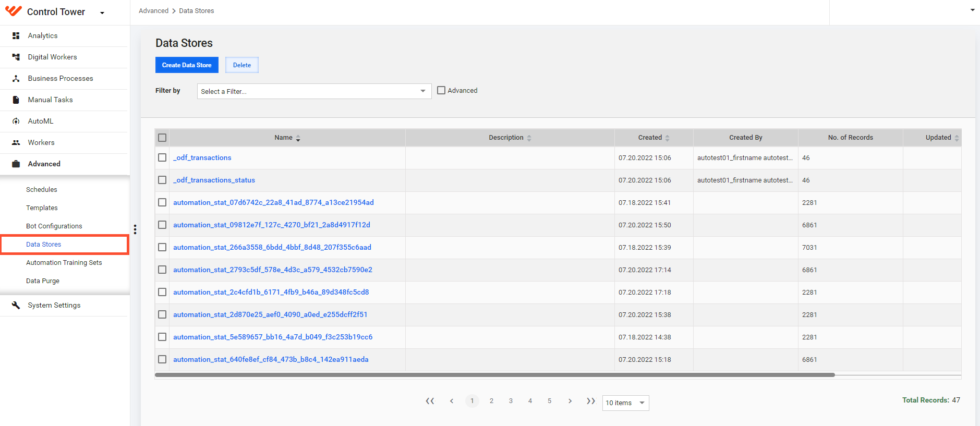Screen dimensions: 980x426
Task: Enable the Advanced filter checkbox
Action: pos(441,90)
